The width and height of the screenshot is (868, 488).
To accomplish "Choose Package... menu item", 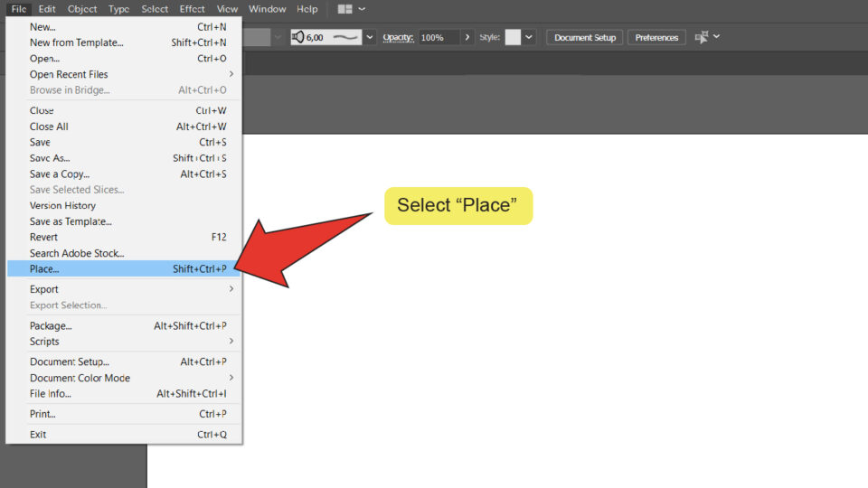I will pyautogui.click(x=125, y=326).
